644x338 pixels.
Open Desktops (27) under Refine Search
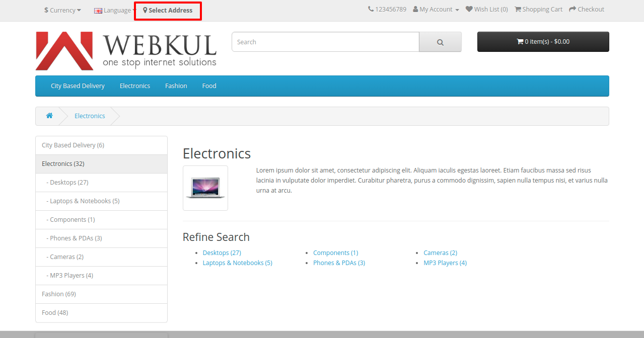(x=222, y=253)
